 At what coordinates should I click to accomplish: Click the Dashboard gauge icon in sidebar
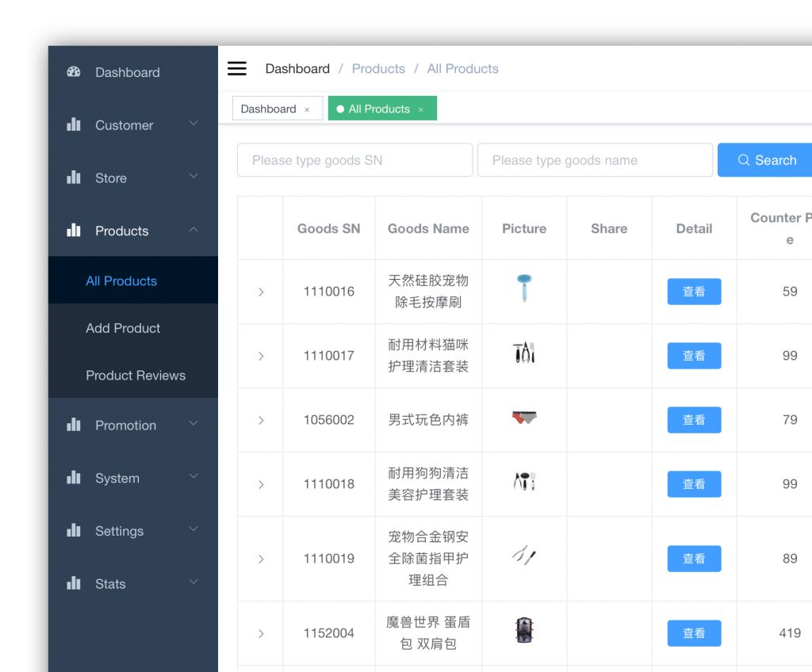click(x=74, y=72)
